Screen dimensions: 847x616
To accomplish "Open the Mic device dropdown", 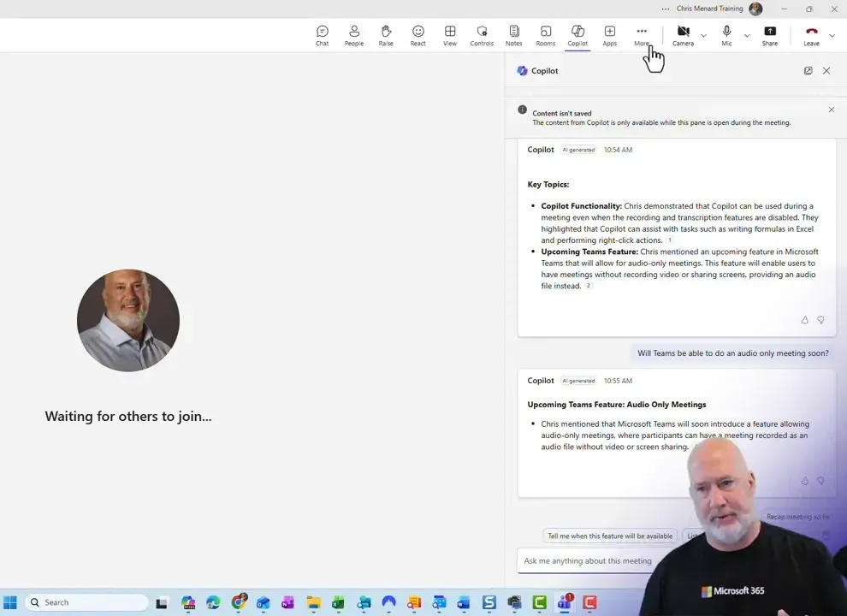I will point(746,36).
